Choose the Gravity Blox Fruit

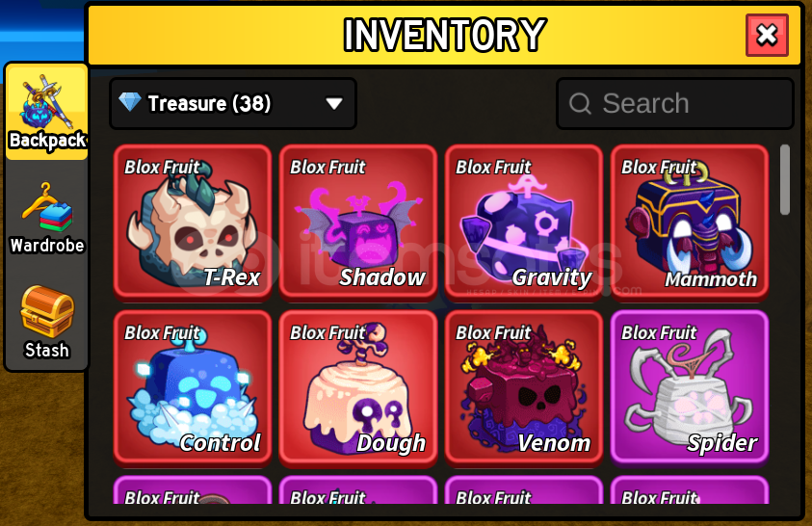pyautogui.click(x=524, y=223)
